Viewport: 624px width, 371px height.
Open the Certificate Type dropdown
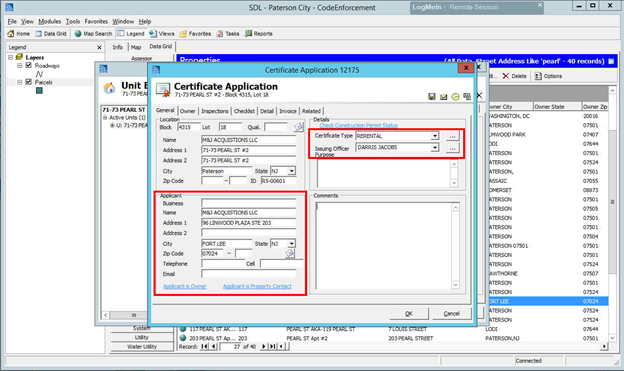(x=435, y=136)
